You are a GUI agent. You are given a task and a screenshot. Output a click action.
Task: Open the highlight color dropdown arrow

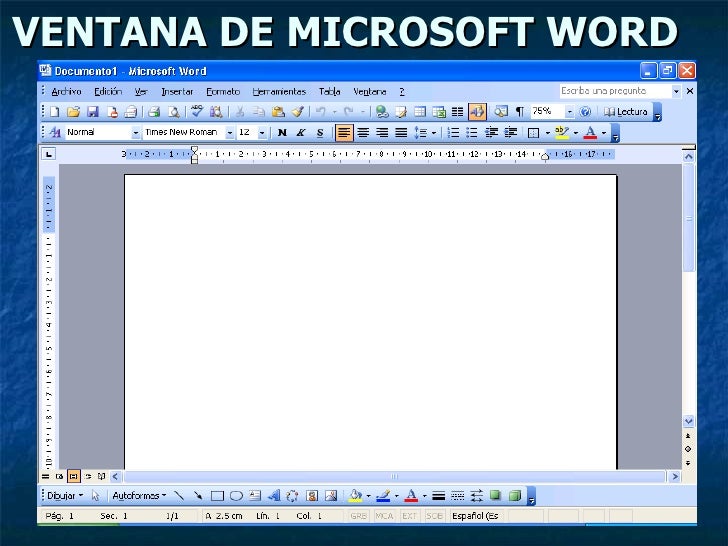point(576,133)
